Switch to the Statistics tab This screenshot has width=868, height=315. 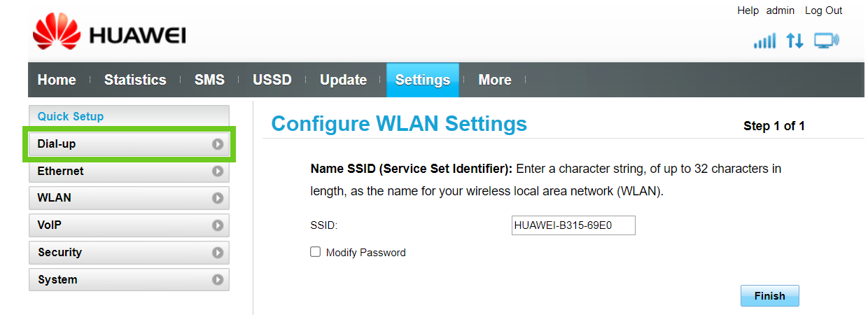click(x=135, y=80)
